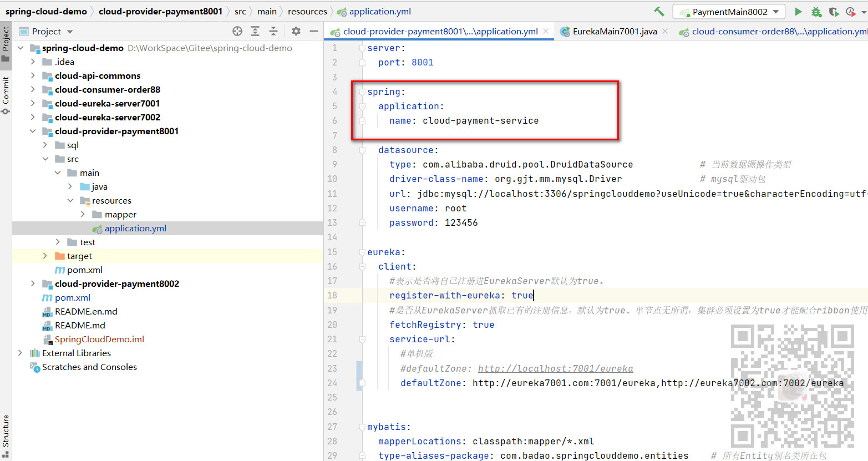Expand the java folder arrow
Viewport: 868px width, 461px height.
click(x=70, y=187)
